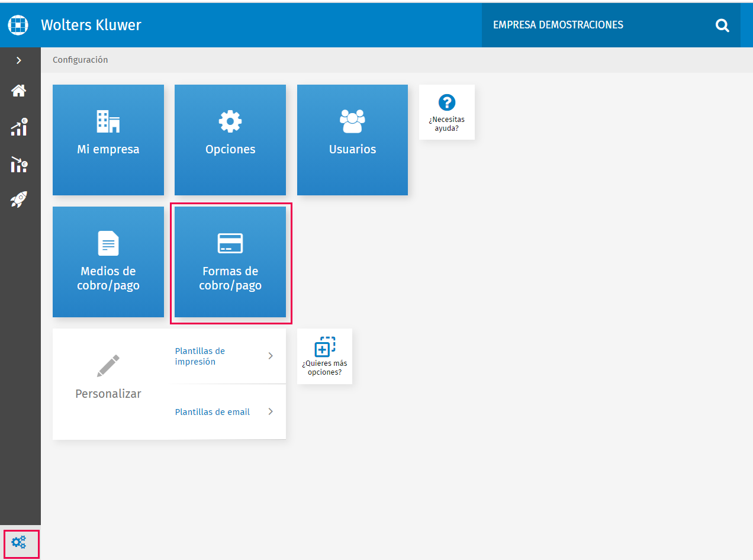Click the rocket icon in the sidebar

coord(19,199)
